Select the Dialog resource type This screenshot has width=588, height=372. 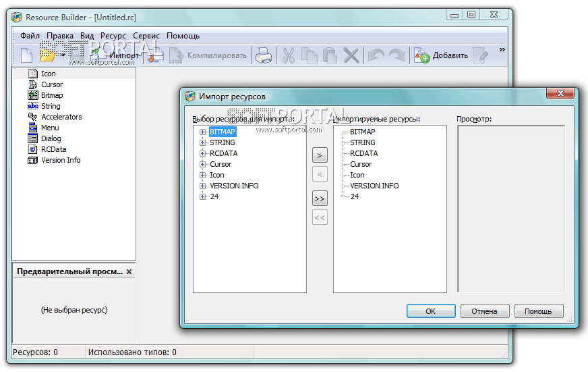point(51,139)
